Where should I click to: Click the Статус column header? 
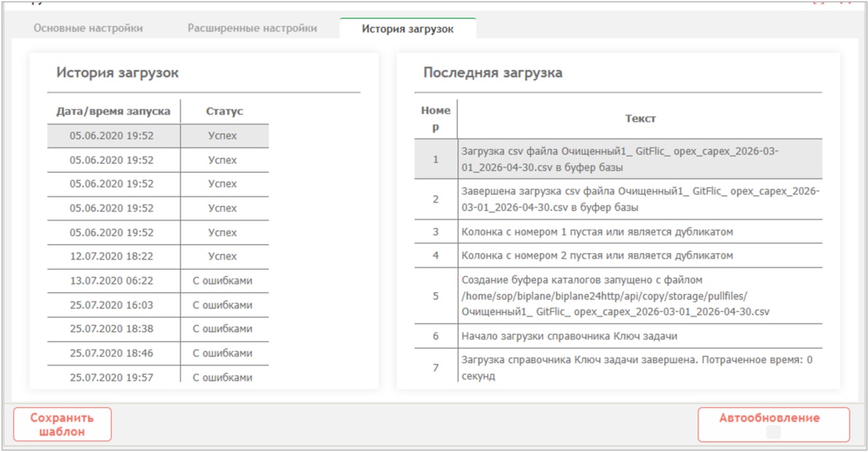coord(224,112)
